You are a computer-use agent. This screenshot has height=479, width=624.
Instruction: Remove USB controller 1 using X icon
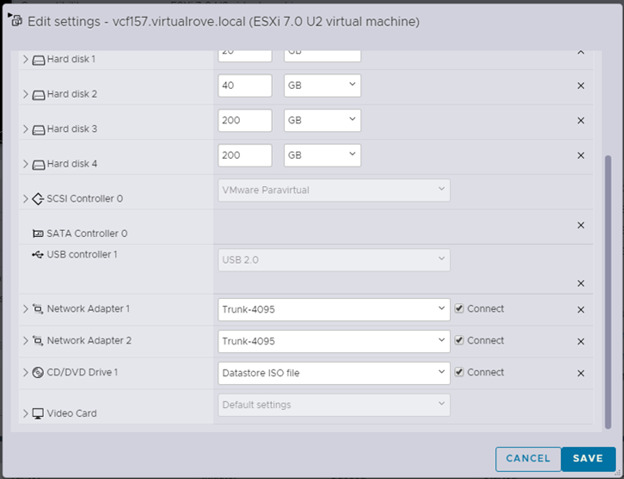point(580,283)
